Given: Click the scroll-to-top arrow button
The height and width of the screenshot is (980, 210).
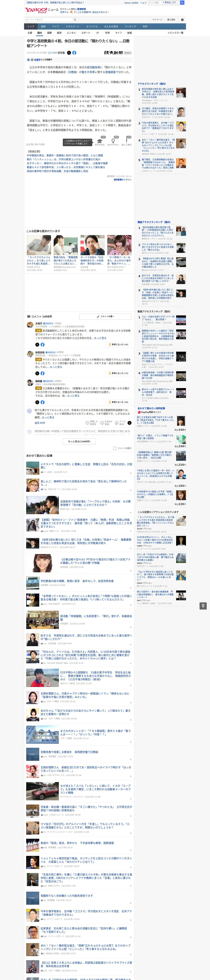Looking at the screenshot, I should [203, 606].
